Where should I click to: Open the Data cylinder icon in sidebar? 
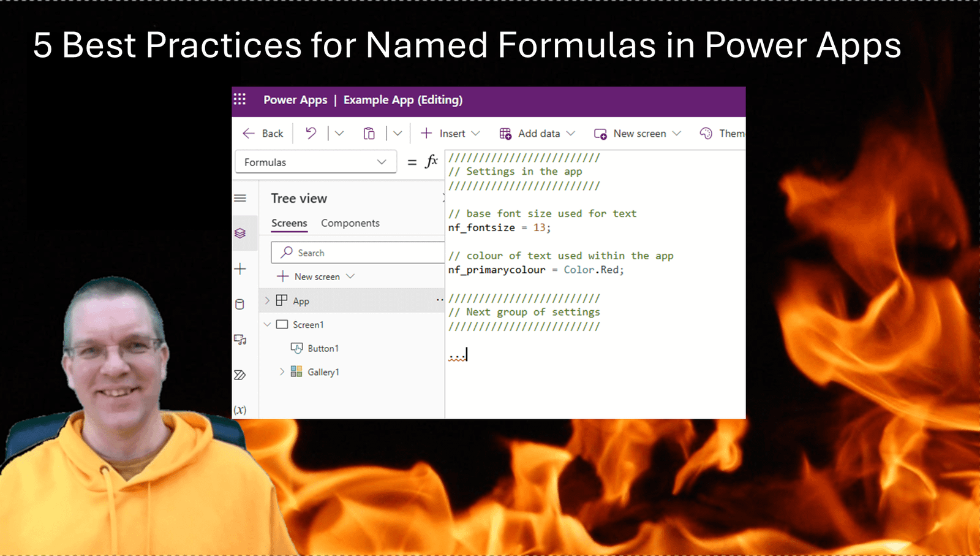(x=240, y=304)
